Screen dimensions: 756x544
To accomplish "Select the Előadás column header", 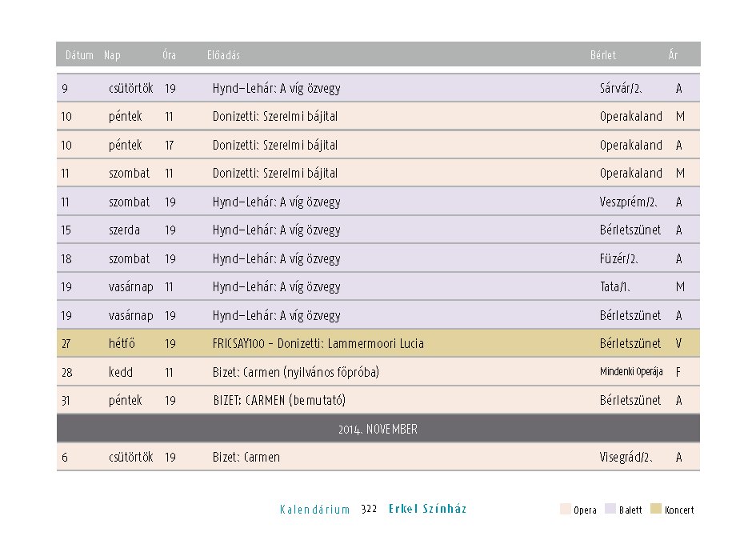I will [x=223, y=55].
